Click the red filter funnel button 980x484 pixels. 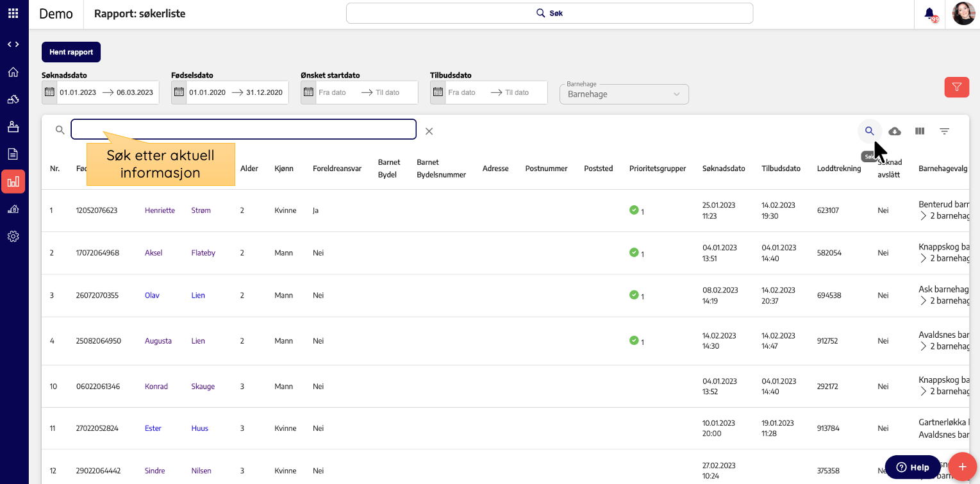coord(957,87)
